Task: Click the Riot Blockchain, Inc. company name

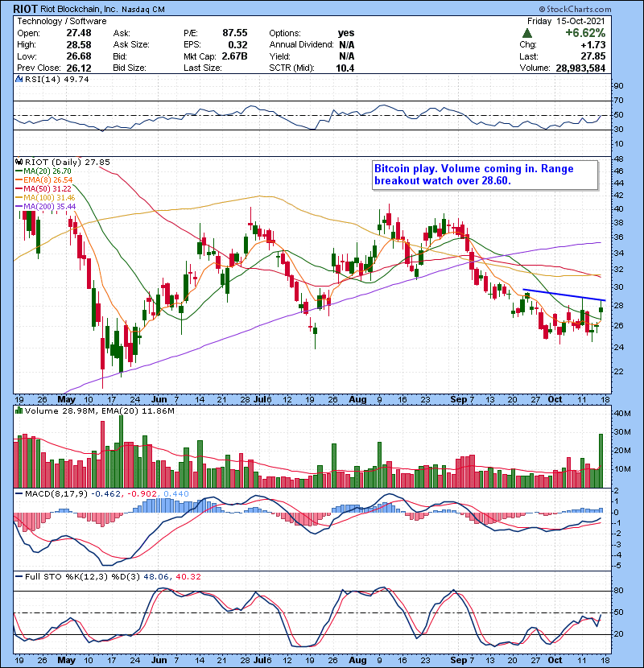Action: coord(79,9)
